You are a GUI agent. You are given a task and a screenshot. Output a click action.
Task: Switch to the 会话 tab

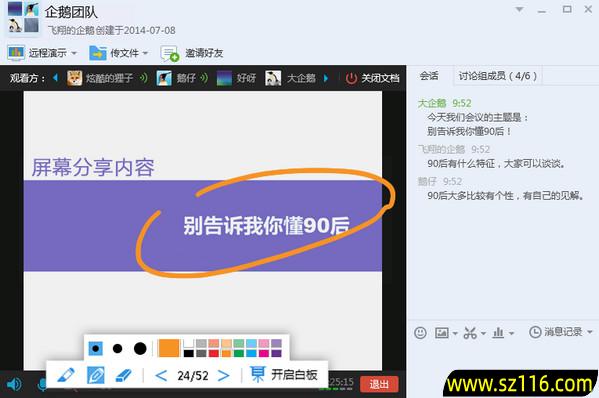click(429, 76)
